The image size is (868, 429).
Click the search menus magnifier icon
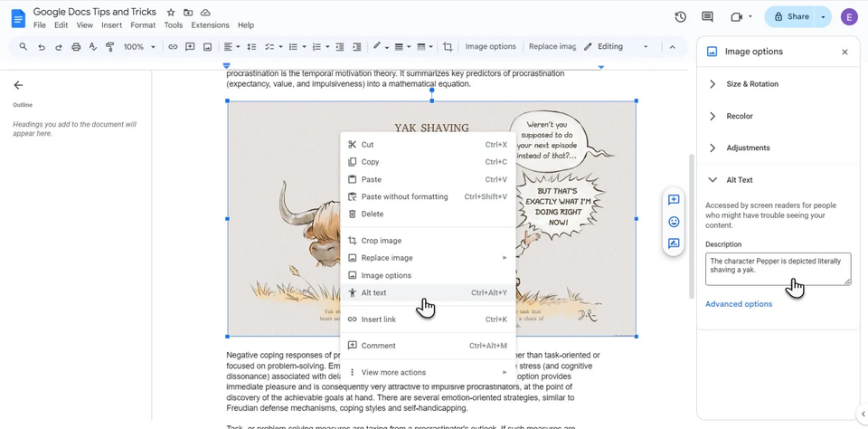pyautogui.click(x=24, y=46)
